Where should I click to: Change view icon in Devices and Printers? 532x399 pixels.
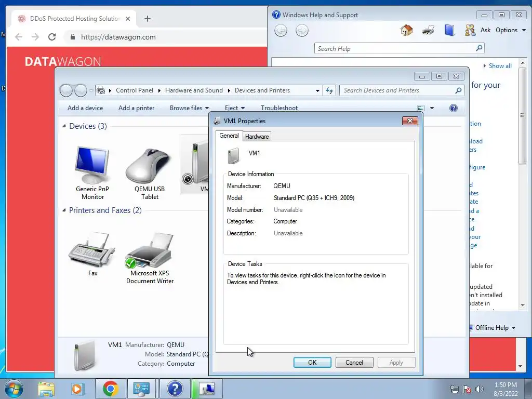421,108
